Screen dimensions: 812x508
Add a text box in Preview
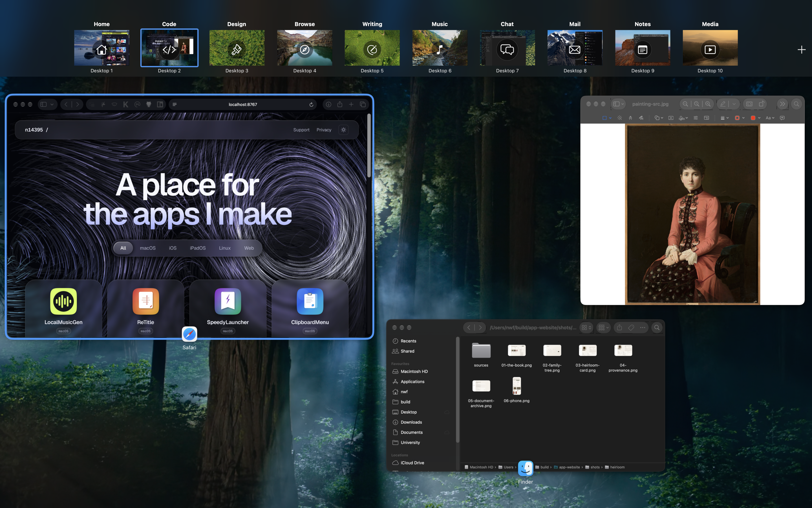point(671,118)
